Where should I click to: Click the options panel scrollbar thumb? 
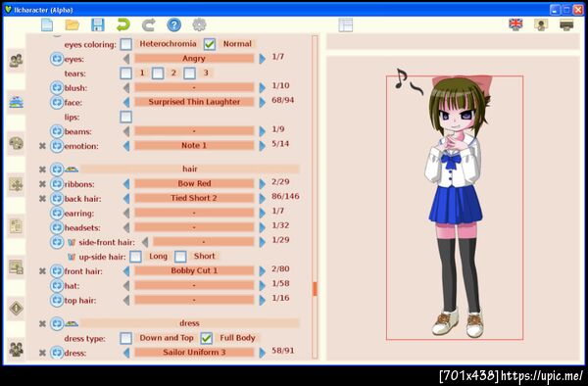[315, 289]
